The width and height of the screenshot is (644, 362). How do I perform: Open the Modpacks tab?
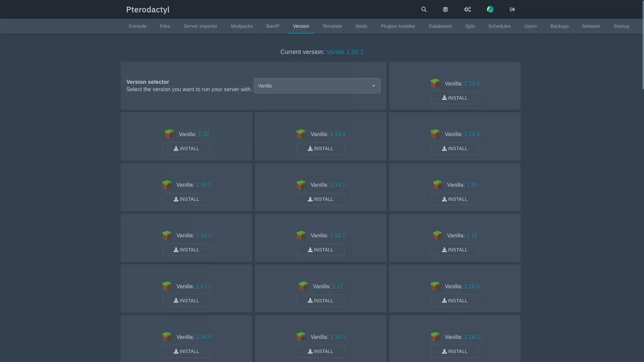coord(242,26)
